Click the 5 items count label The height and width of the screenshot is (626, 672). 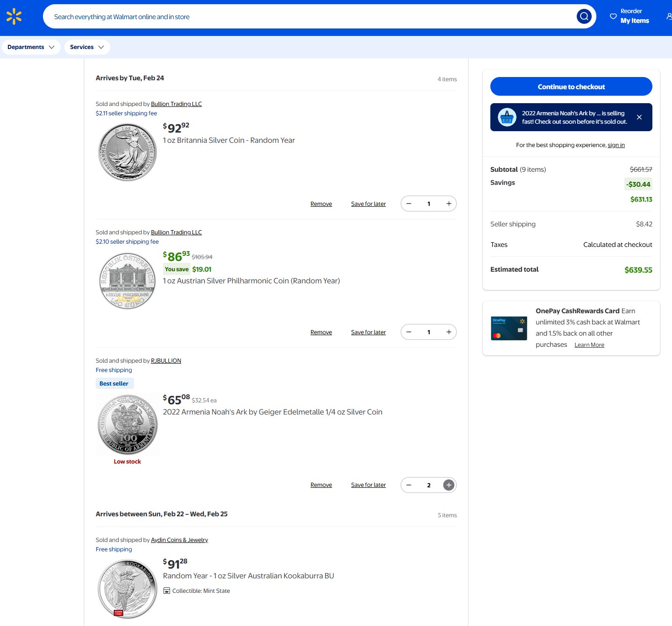[447, 515]
